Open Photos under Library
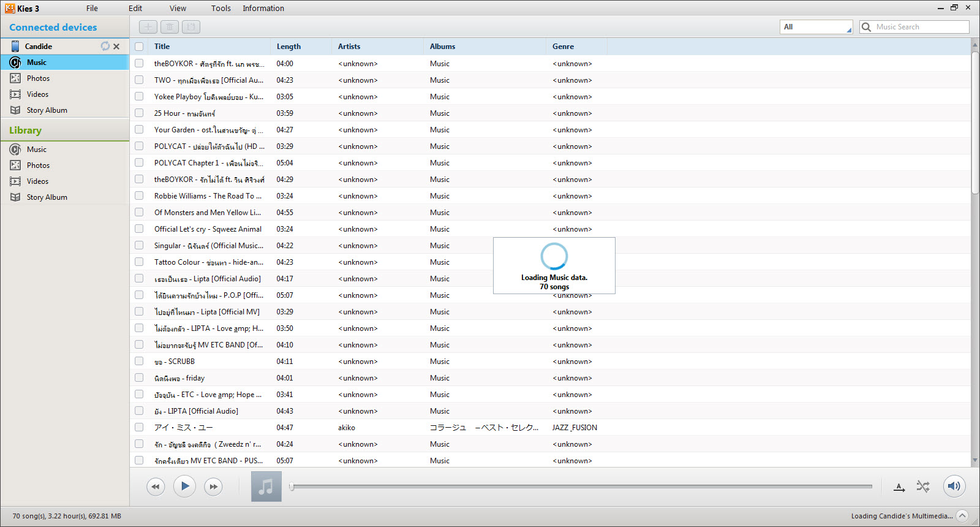980x527 pixels. click(x=38, y=165)
